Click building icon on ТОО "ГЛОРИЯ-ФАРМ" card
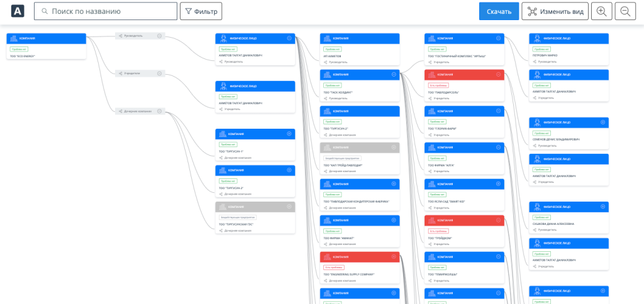 point(433,111)
